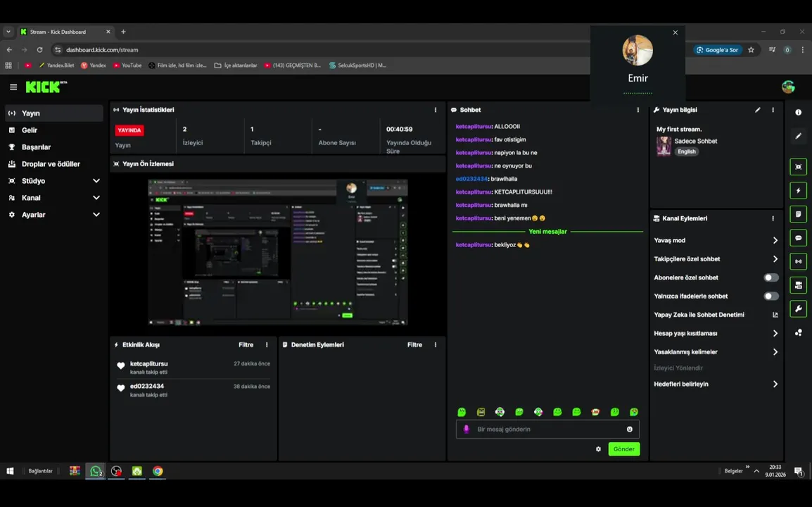
Task: Open Chrome tab search dropdown arrow
Action: click(8, 32)
